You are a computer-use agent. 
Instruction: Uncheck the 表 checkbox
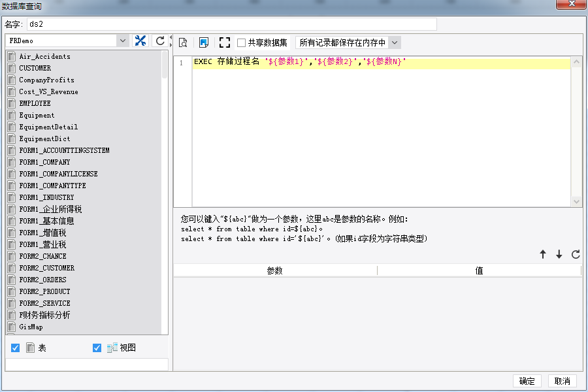click(16, 348)
